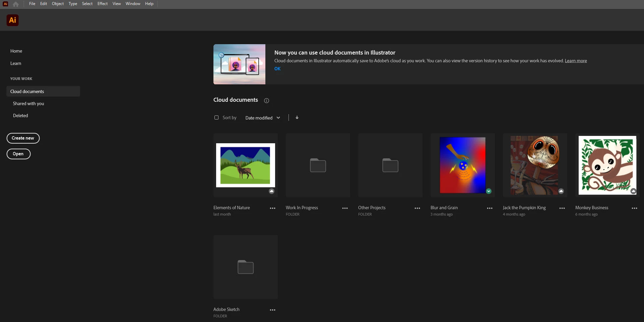Viewport: 644px width, 322px height.
Task: Click the cloud documents banner illustration
Action: pyautogui.click(x=239, y=64)
